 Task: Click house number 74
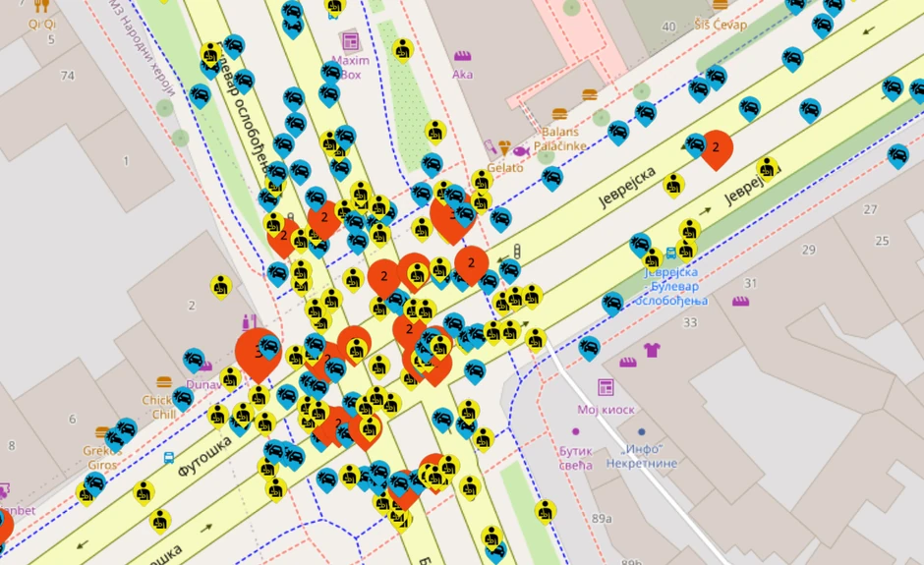67,76
